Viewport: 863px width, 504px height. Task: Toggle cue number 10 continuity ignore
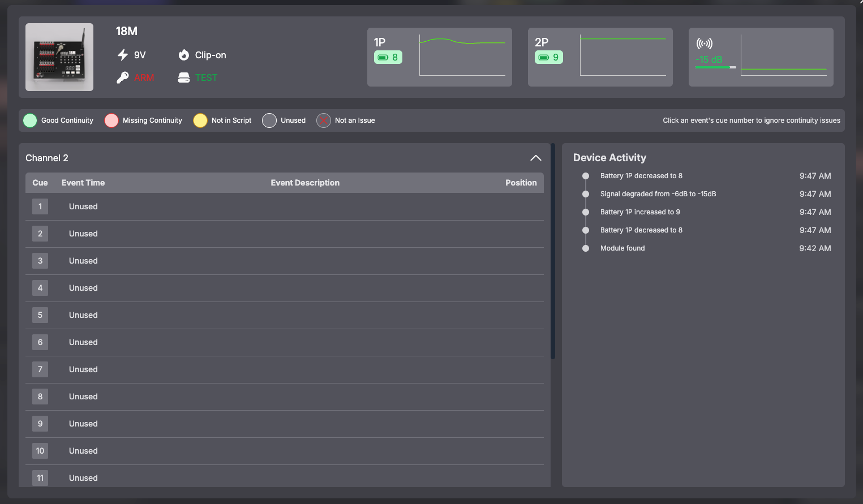pyautogui.click(x=40, y=451)
